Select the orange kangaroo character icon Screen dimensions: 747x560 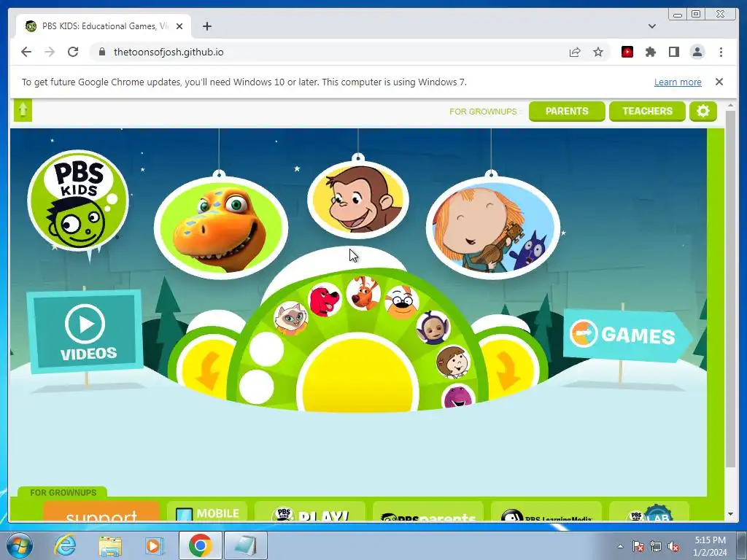363,293
